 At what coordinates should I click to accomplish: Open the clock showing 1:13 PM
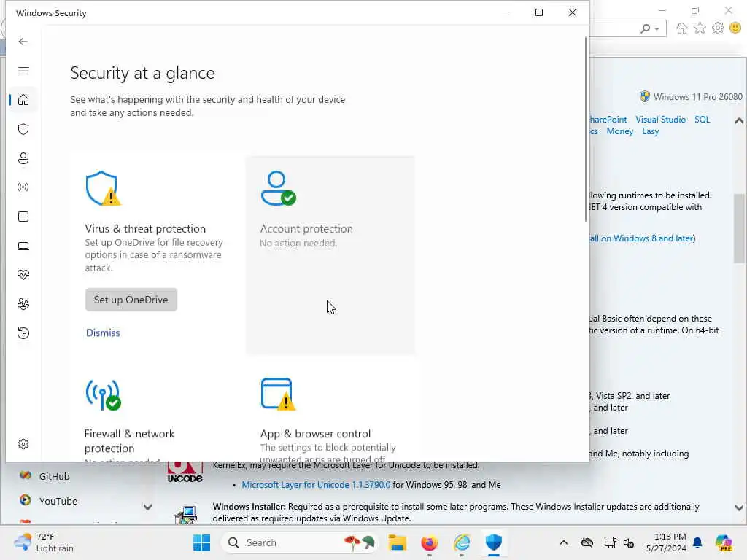666,542
